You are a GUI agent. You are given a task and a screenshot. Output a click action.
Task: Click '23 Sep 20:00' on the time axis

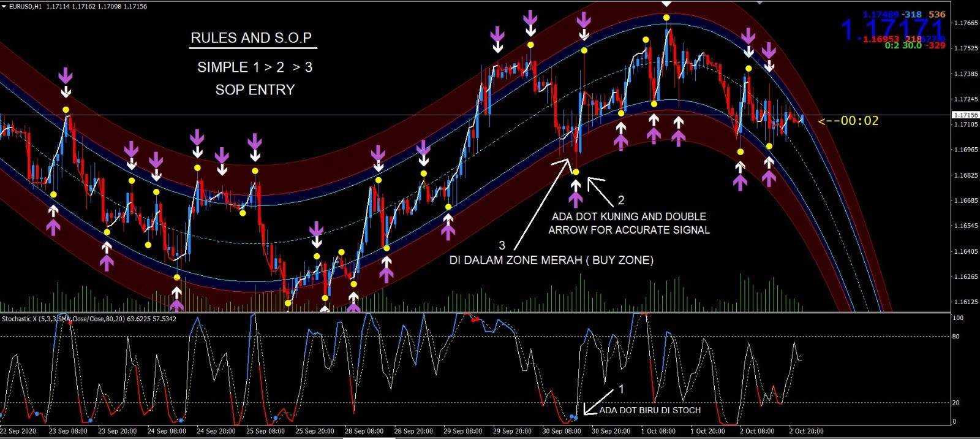point(118,432)
